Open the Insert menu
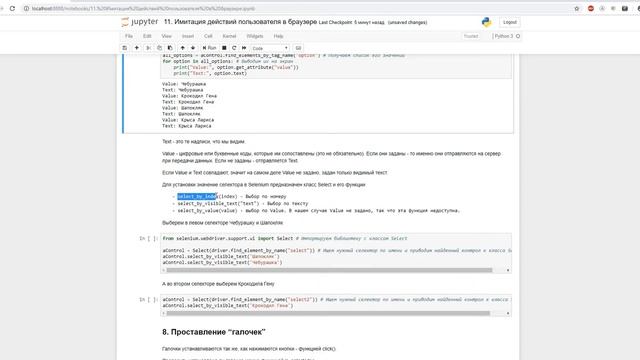The width and height of the screenshot is (640, 360). (188, 36)
